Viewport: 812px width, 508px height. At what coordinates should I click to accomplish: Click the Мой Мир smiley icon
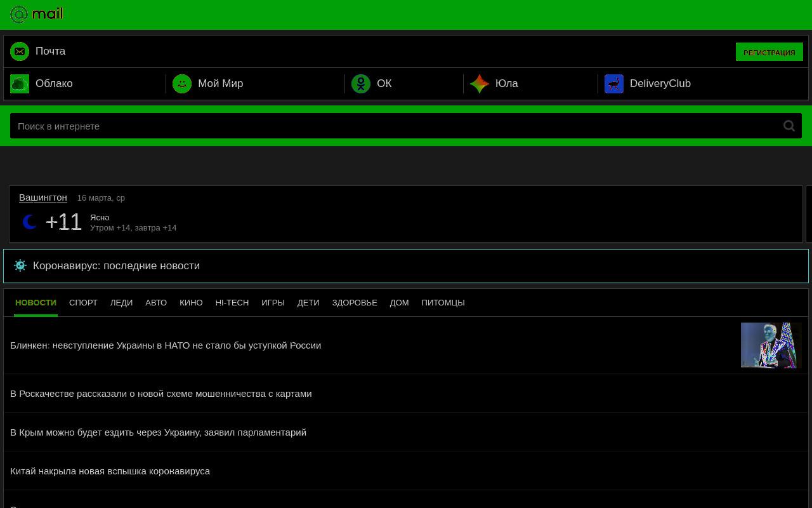(x=182, y=84)
